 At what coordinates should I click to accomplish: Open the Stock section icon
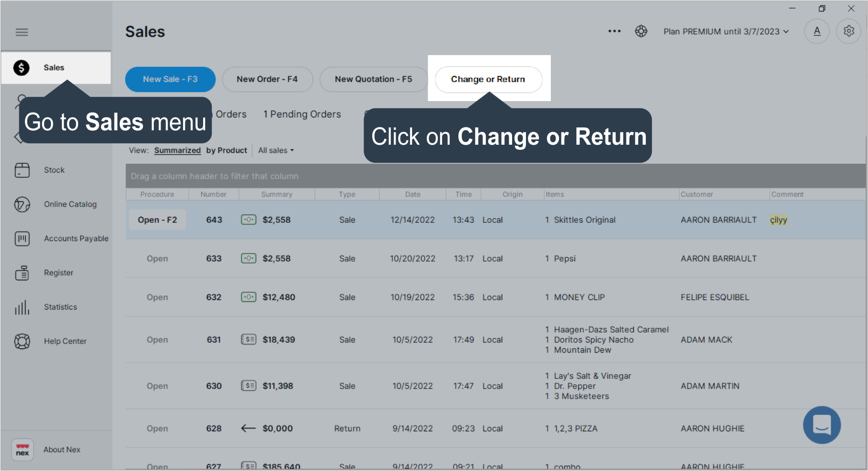click(x=22, y=170)
